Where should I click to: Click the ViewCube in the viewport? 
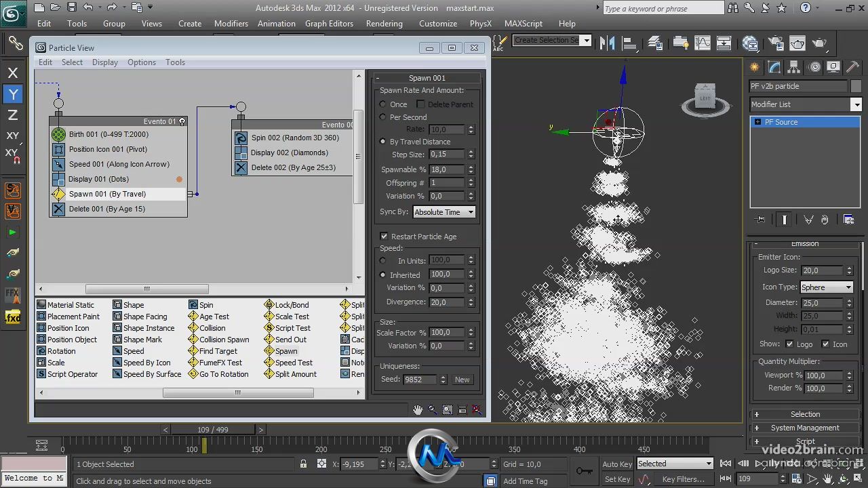point(705,100)
